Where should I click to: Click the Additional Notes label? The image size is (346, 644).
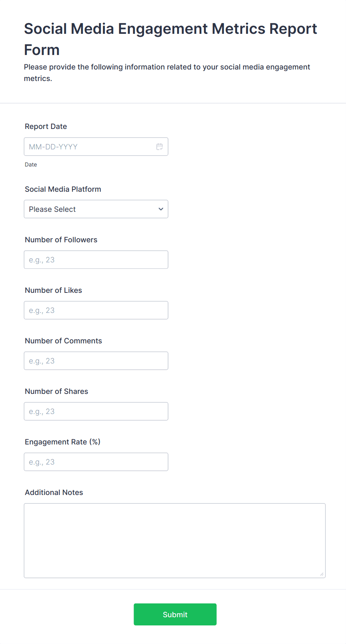click(54, 492)
